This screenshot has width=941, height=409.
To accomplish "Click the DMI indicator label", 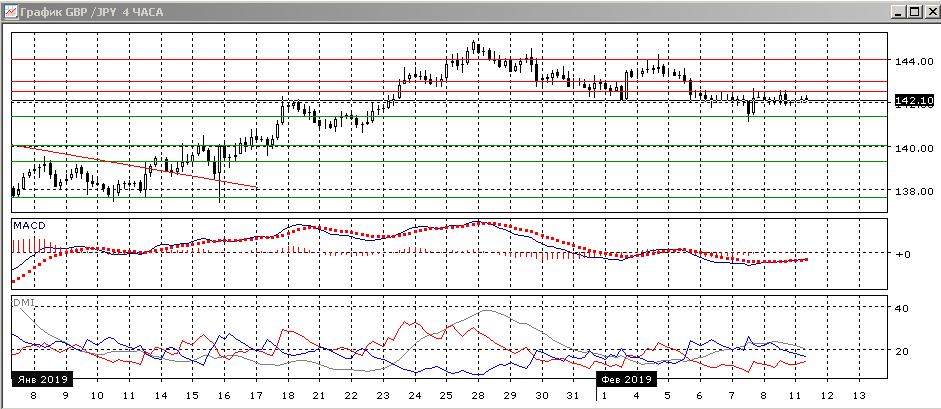I will tap(22, 301).
